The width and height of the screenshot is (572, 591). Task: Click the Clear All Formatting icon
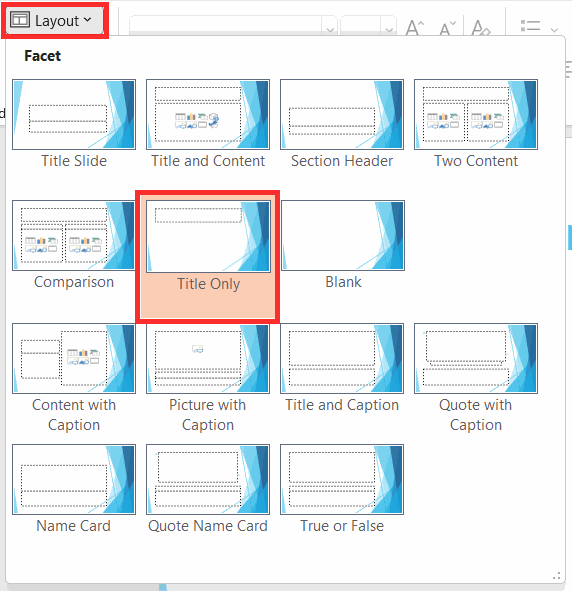coord(481,28)
